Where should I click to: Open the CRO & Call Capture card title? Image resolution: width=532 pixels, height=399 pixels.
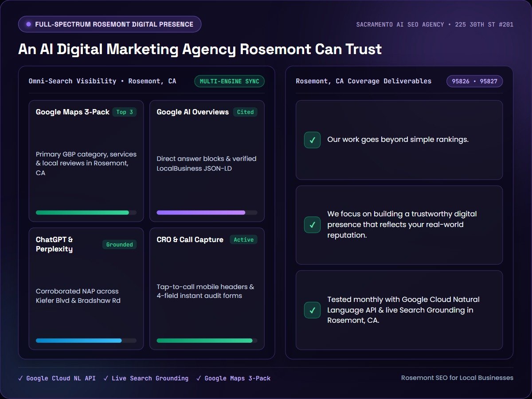pos(190,240)
